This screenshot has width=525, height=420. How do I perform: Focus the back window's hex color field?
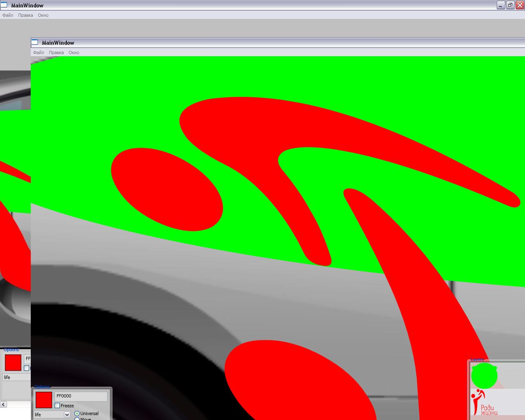click(27, 359)
